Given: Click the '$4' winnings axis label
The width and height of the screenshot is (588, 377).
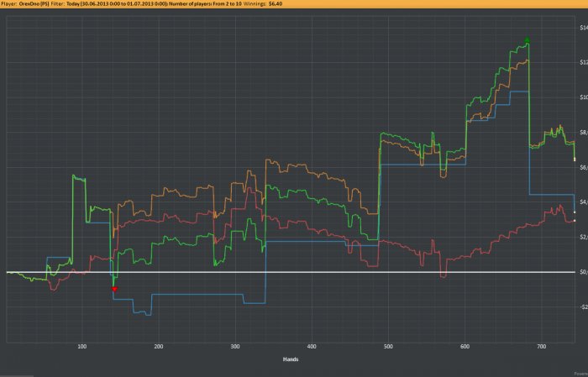Looking at the screenshot, I should coord(584,202).
